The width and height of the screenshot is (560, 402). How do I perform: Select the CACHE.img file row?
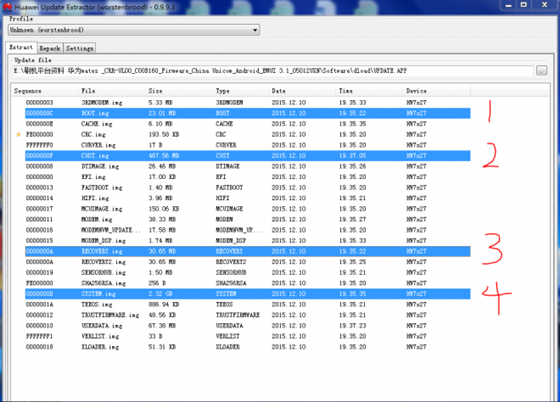[x=248, y=124]
